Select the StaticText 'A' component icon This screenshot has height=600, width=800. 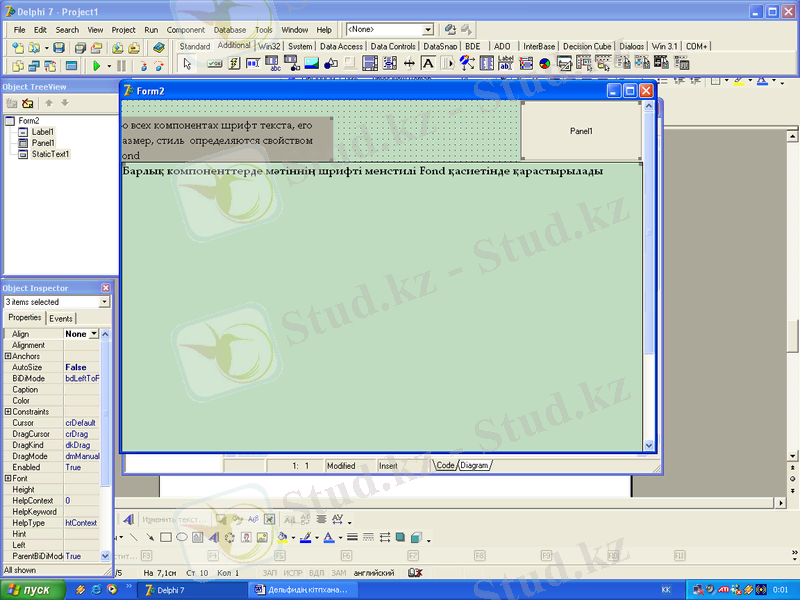tap(428, 63)
